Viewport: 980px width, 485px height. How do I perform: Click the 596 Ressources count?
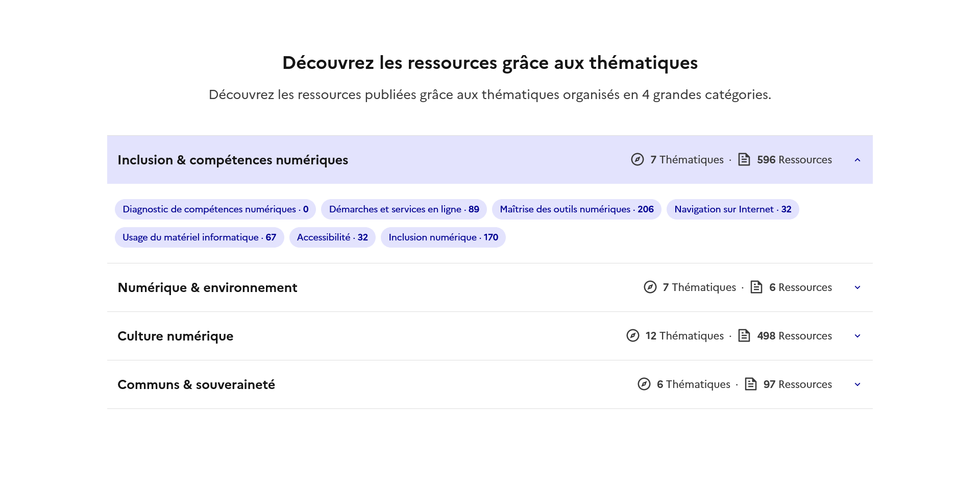click(x=794, y=160)
